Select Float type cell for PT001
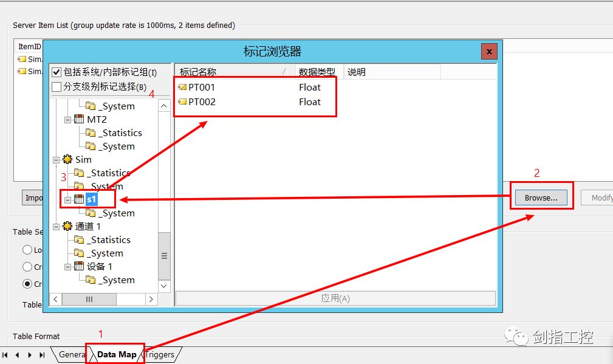This screenshot has width=613, height=364. [x=310, y=87]
